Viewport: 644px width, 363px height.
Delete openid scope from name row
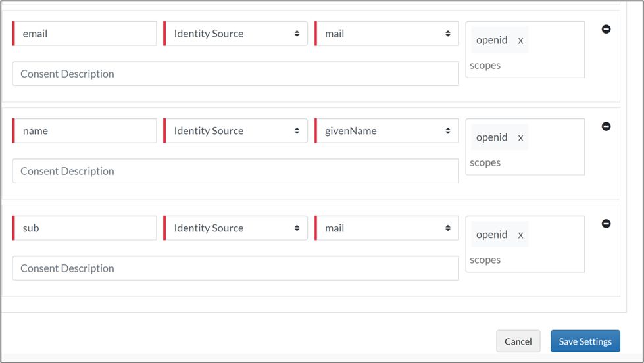pos(520,138)
